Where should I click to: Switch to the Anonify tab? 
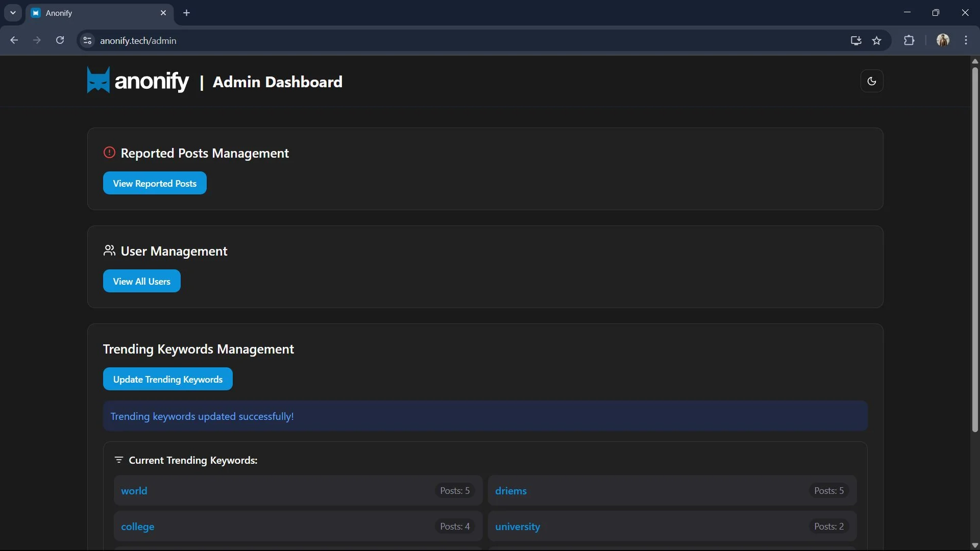tap(100, 13)
